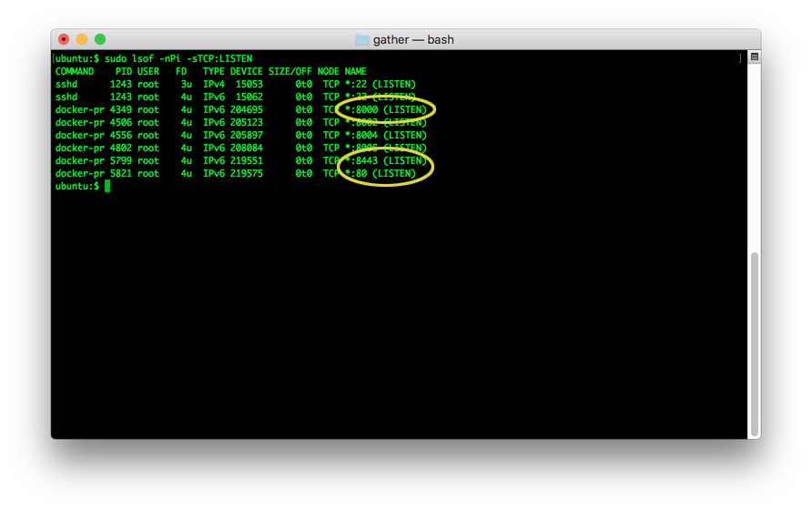
Task: Minimize the terminal with the yellow button
Action: [82, 39]
